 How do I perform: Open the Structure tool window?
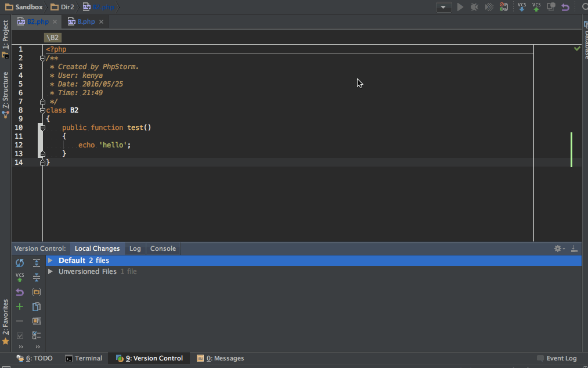[5, 95]
